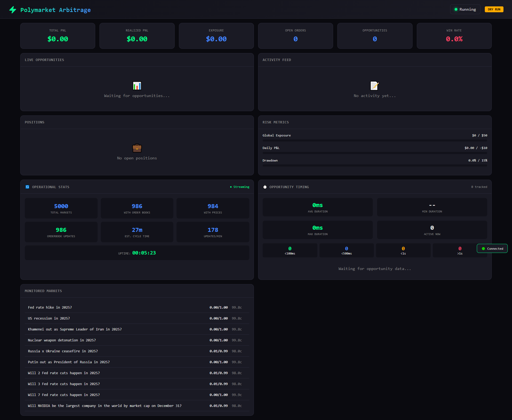Click the lightning bolt logo icon

(13, 10)
